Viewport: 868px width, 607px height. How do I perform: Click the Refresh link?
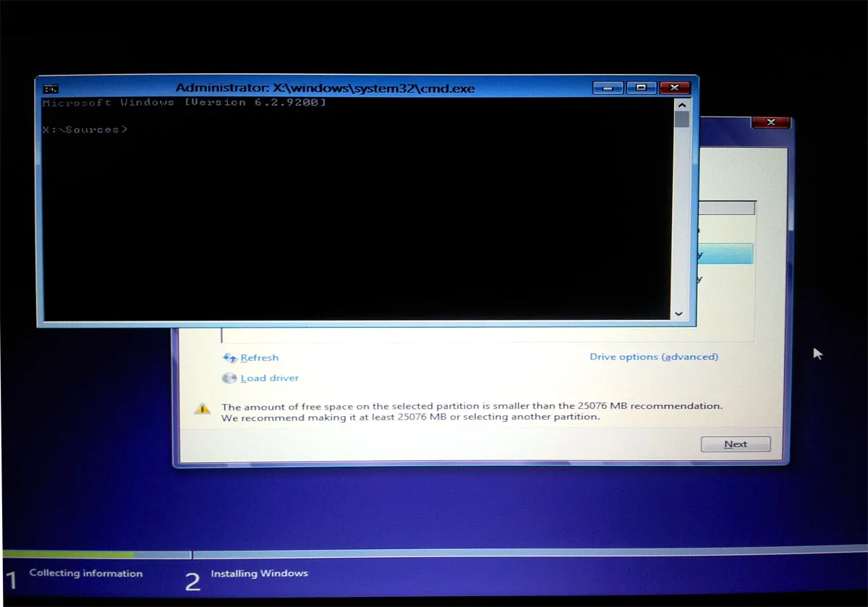[259, 357]
